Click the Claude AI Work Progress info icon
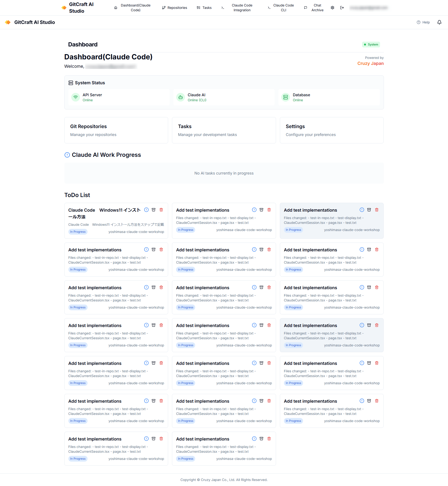448x486 pixels. tap(67, 155)
